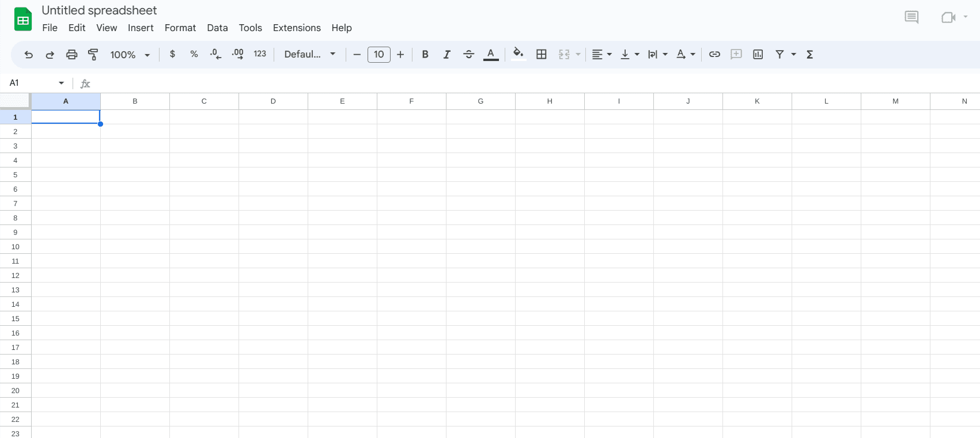This screenshot has width=980, height=438.
Task: Select column H header
Action: coord(550,101)
